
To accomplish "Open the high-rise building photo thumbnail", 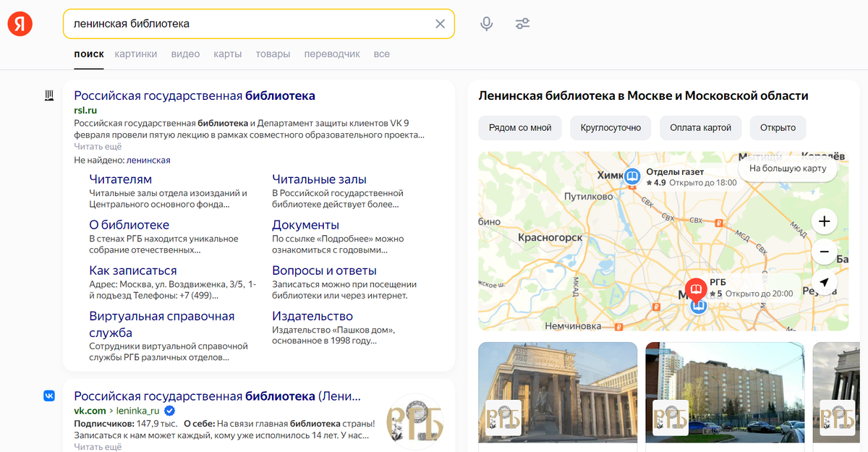I will tap(725, 393).
